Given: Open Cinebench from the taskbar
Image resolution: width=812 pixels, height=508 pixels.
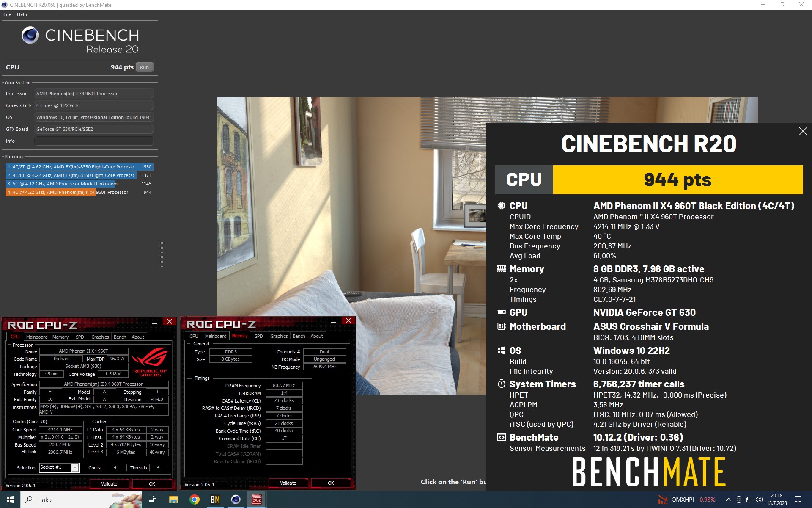Looking at the screenshot, I should point(236,500).
